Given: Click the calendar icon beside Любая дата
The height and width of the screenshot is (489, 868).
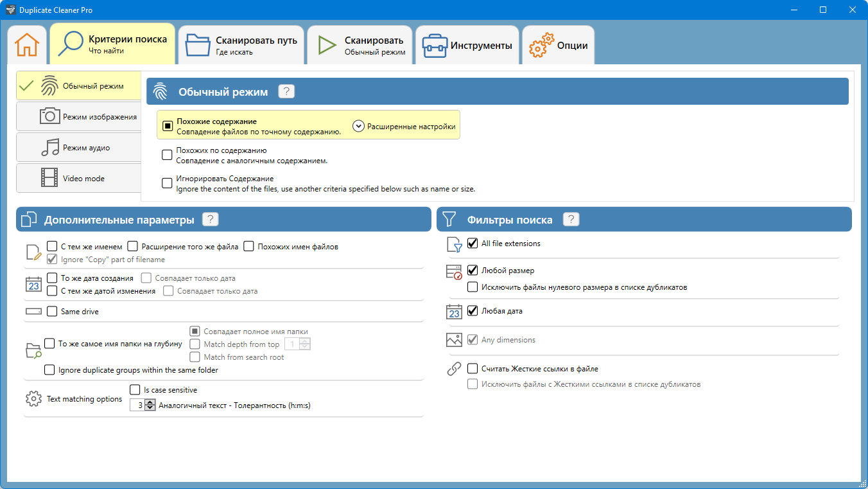Looking at the screenshot, I should tap(454, 312).
